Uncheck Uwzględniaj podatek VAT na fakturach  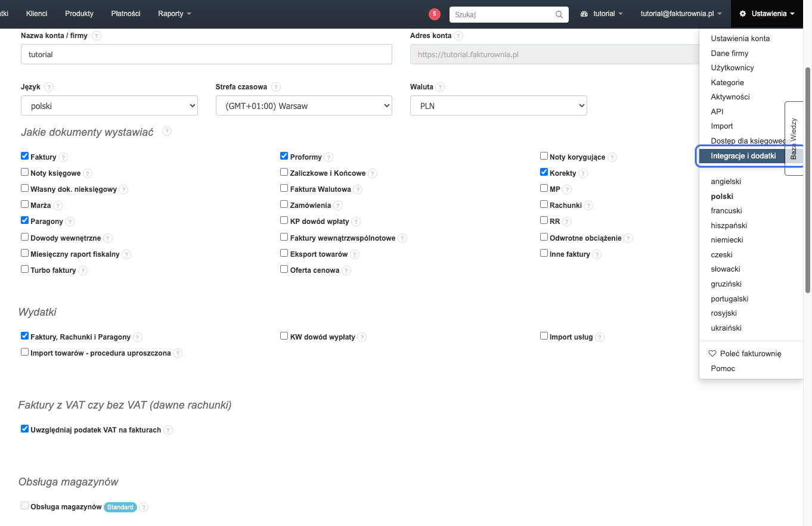point(25,429)
